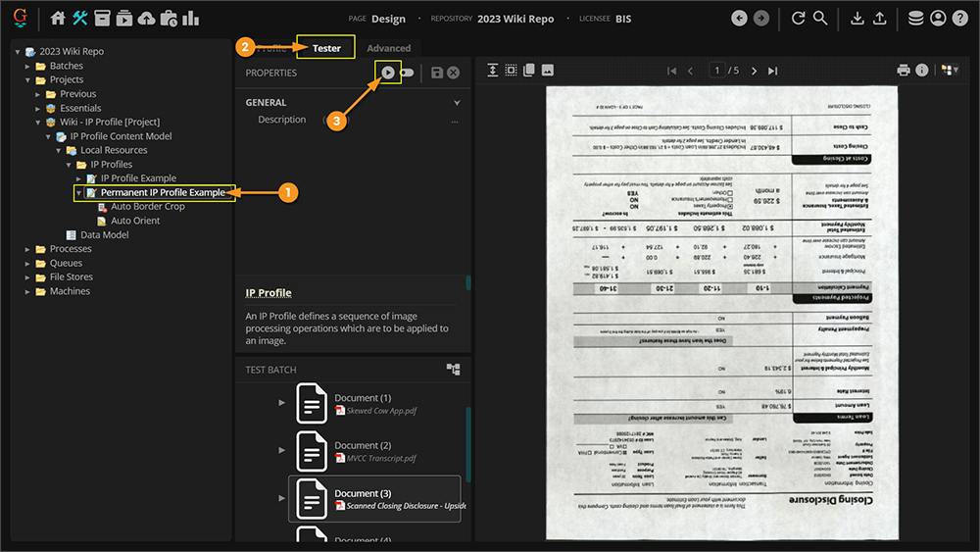The image size is (980, 552).
Task: Click the Grooper logo icon
Action: point(21,18)
